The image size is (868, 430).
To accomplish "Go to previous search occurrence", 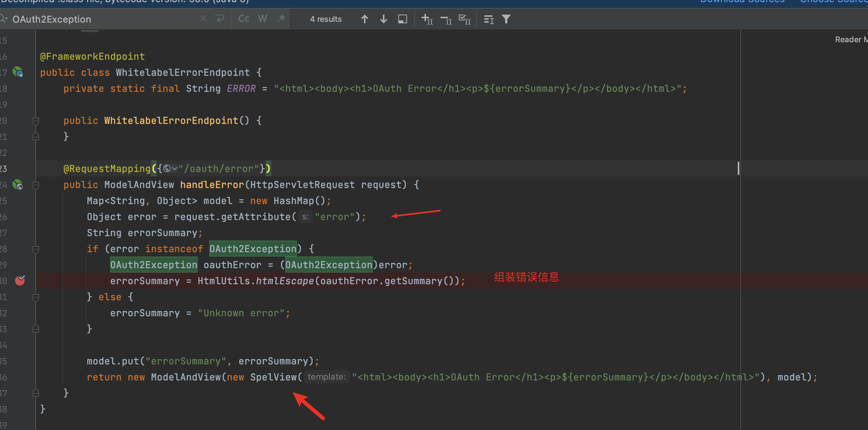I will tap(364, 19).
